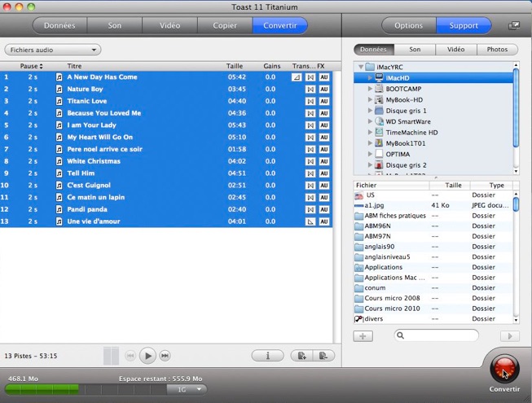
Task: Select Photos in the media browser
Action: coord(498,50)
